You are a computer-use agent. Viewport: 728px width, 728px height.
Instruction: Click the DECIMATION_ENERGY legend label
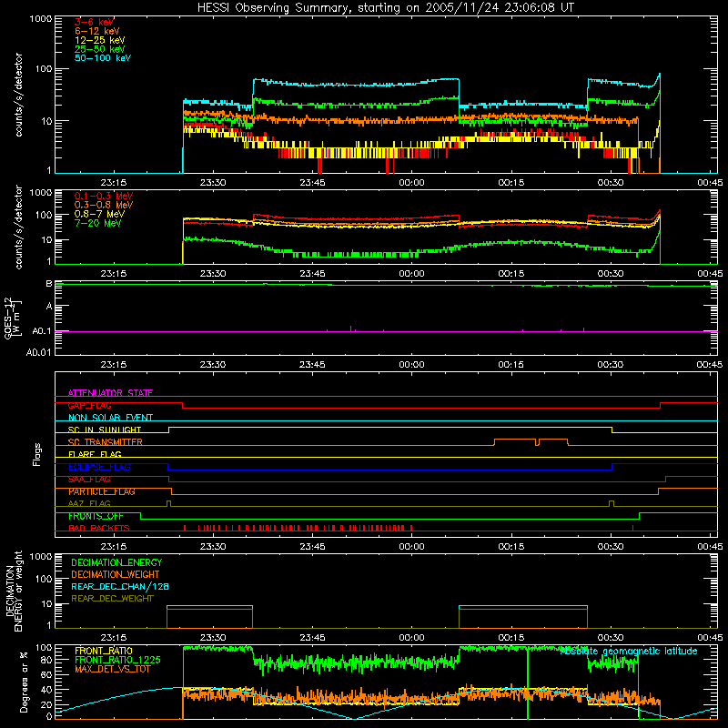tap(116, 562)
